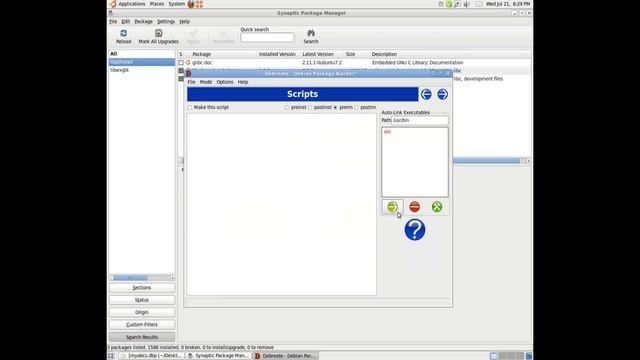640x360 pixels.
Task: Check the Make this script checkbox
Action: (190, 107)
